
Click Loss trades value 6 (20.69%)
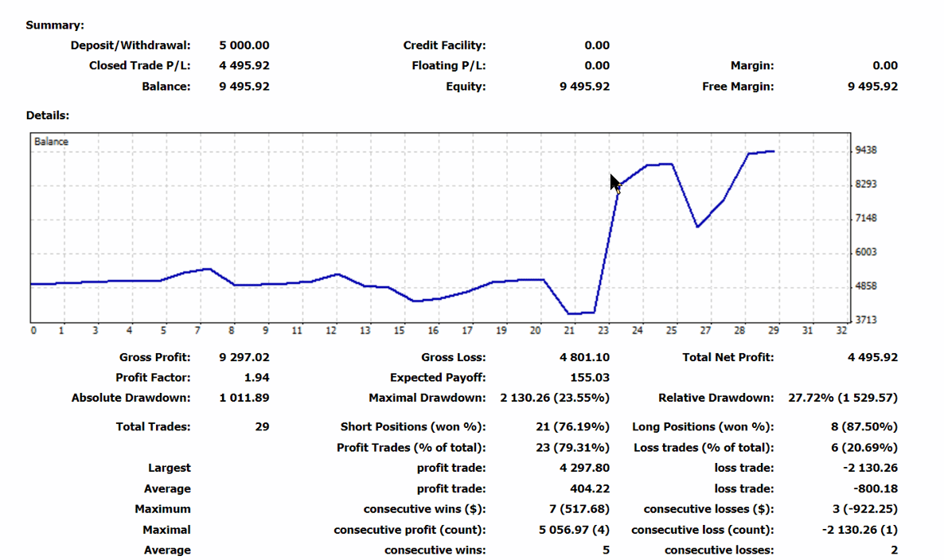coord(864,448)
